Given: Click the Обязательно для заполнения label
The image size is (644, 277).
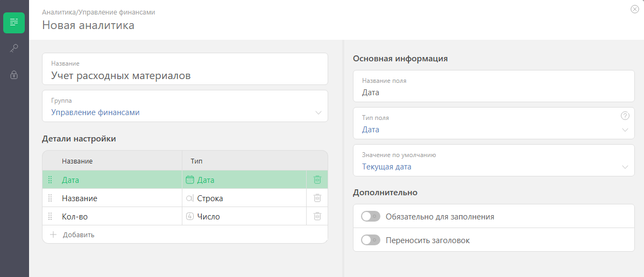Looking at the screenshot, I should (x=440, y=217).
